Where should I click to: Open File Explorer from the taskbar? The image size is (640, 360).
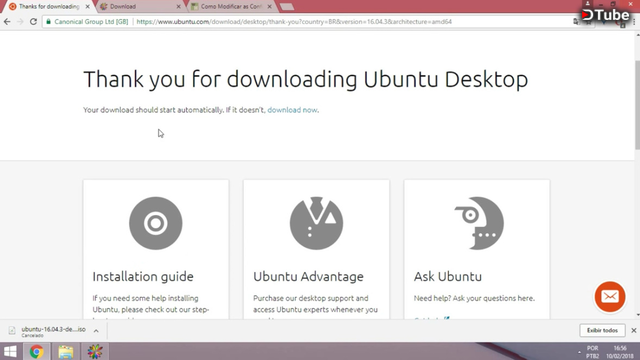(x=65, y=351)
